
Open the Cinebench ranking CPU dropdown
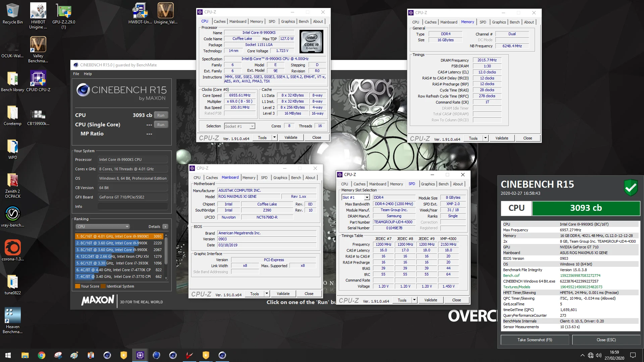coord(103,227)
